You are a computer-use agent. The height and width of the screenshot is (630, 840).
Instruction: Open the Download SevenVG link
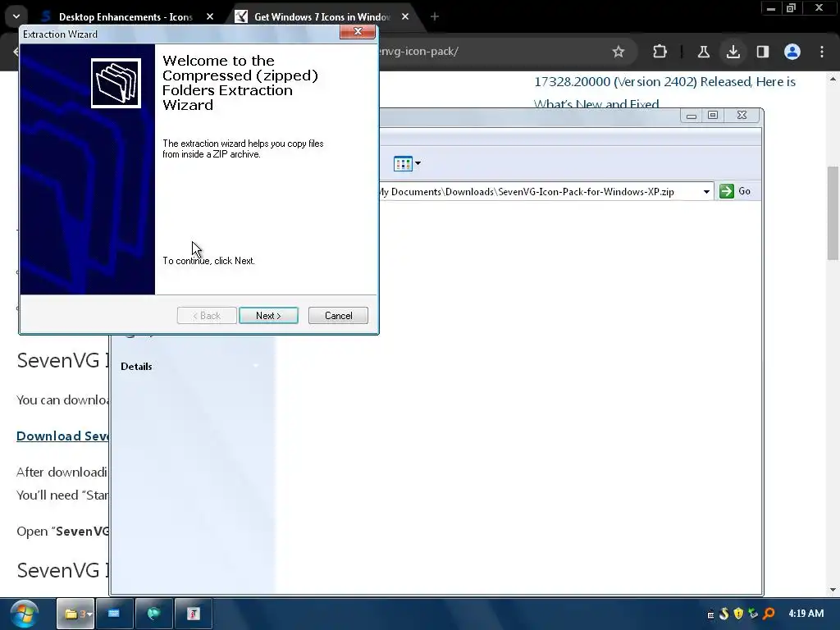pos(62,436)
